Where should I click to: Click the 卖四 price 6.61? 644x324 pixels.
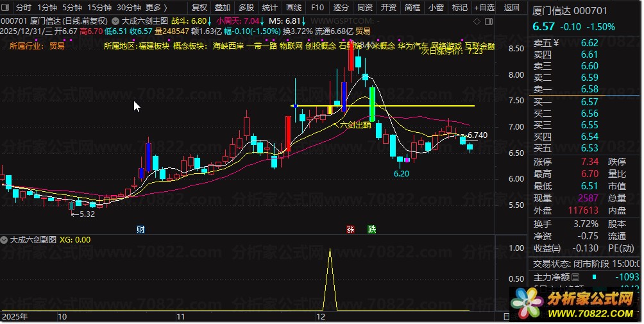589,55
